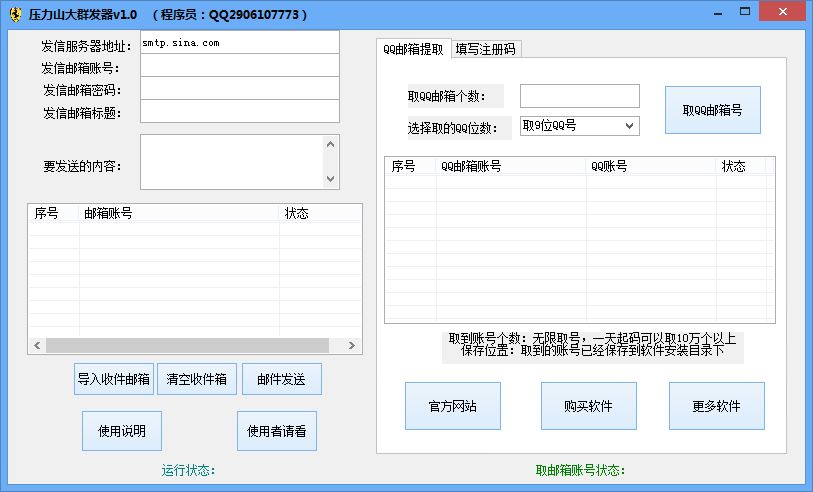The height and width of the screenshot is (492, 813).
Task: Click the 使用者请看 button
Action: click(276, 431)
